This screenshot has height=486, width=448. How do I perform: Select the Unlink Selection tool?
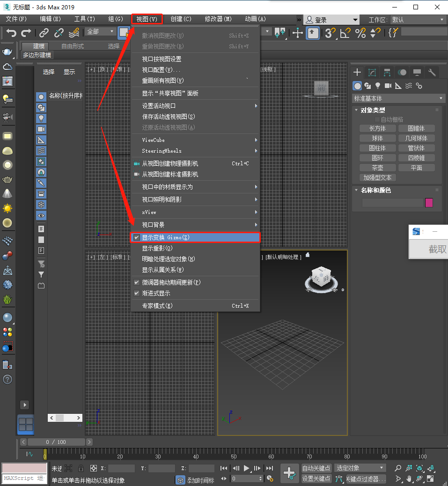point(59,33)
